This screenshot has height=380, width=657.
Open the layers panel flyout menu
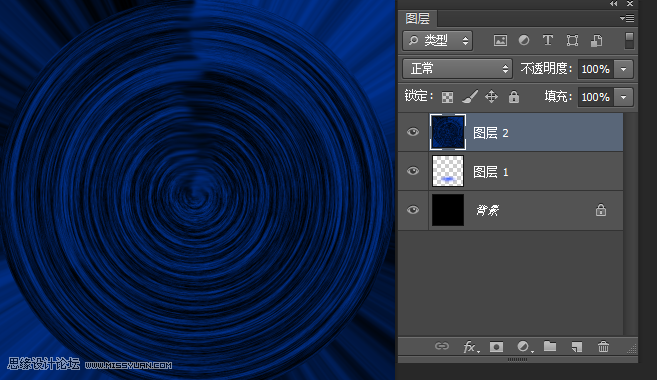[627, 18]
